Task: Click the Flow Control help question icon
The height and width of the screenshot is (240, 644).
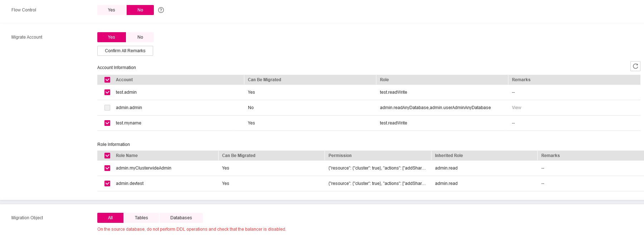Action: click(x=161, y=10)
